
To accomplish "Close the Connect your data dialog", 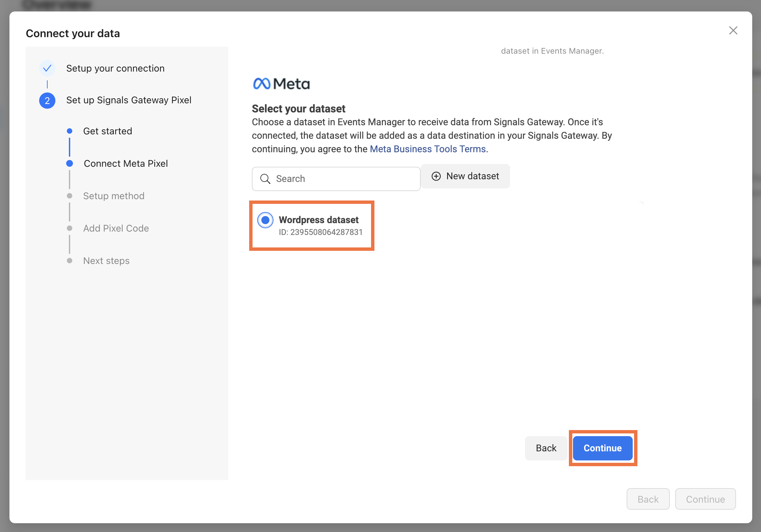I will click(733, 30).
